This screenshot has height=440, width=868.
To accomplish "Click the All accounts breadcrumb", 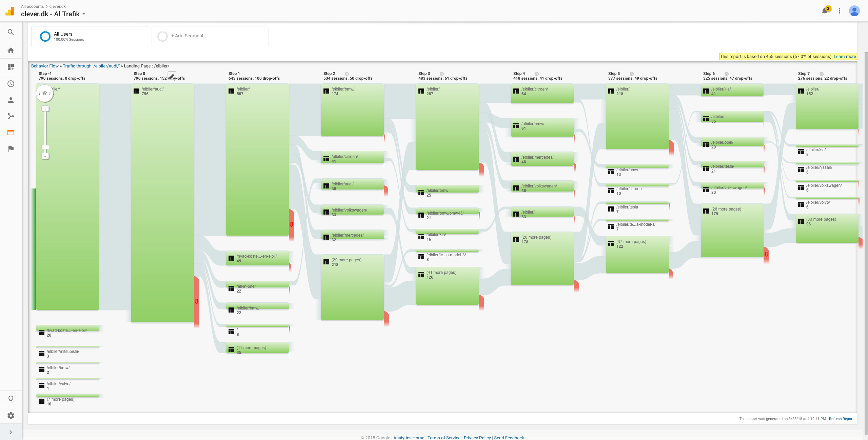I will point(32,6).
